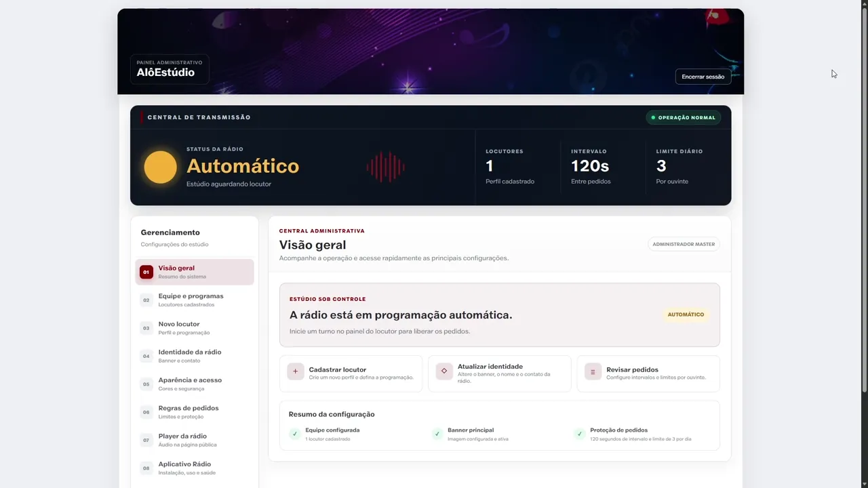This screenshot has height=488, width=868.
Task: Click the large Automático status heading
Action: (243, 166)
